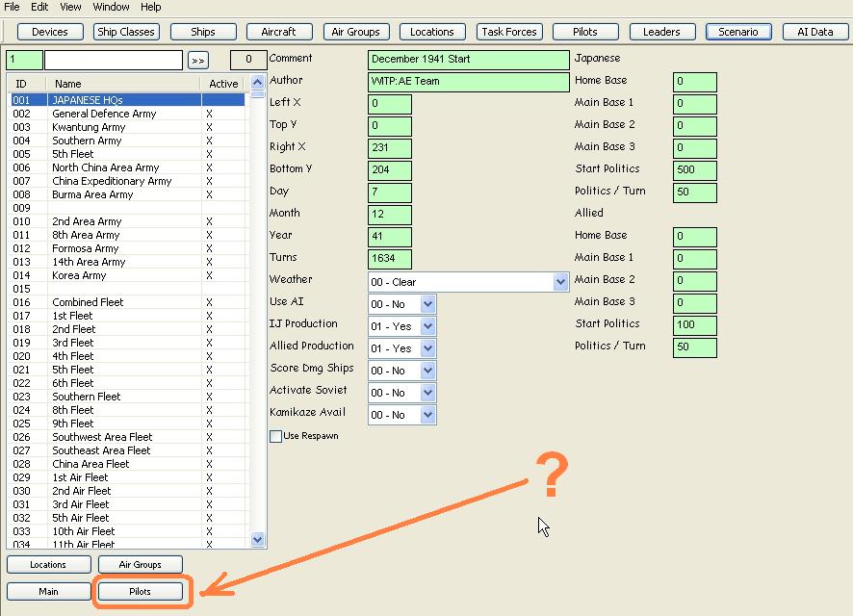Expand the Allied Production dropdown

point(427,348)
